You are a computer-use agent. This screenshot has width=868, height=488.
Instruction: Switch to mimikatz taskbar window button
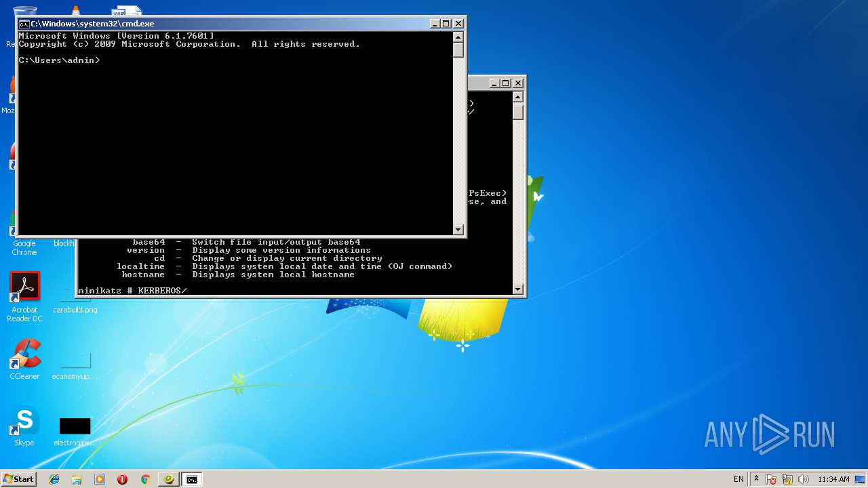tap(169, 479)
